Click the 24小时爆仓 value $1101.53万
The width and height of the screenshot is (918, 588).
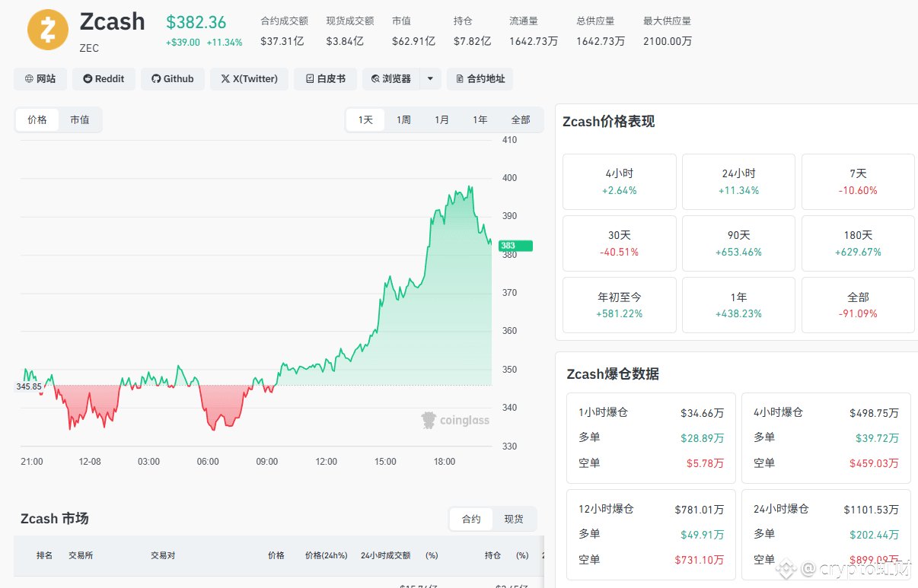(x=871, y=510)
